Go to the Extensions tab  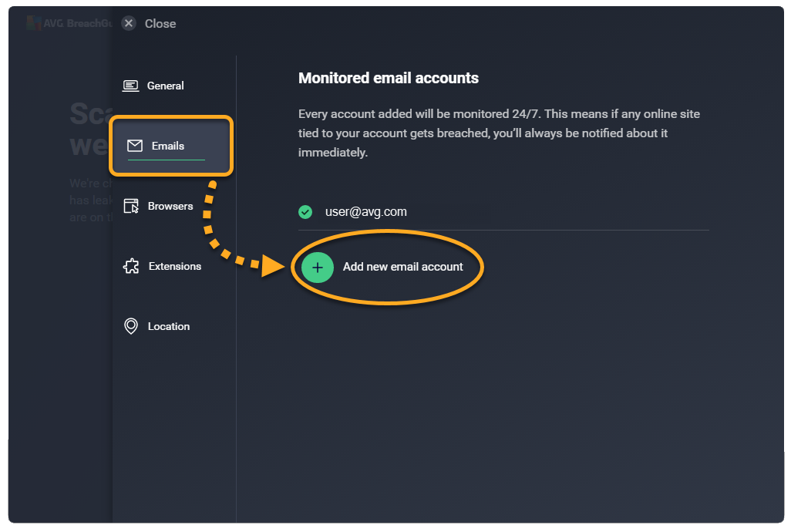174,266
